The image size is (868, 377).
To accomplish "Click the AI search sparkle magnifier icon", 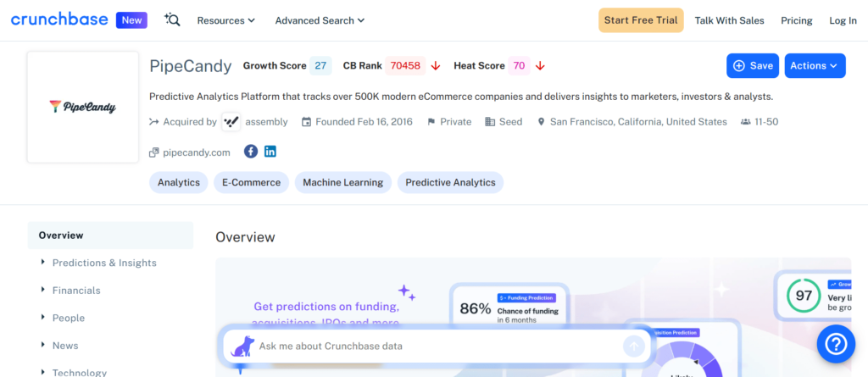I will [173, 20].
